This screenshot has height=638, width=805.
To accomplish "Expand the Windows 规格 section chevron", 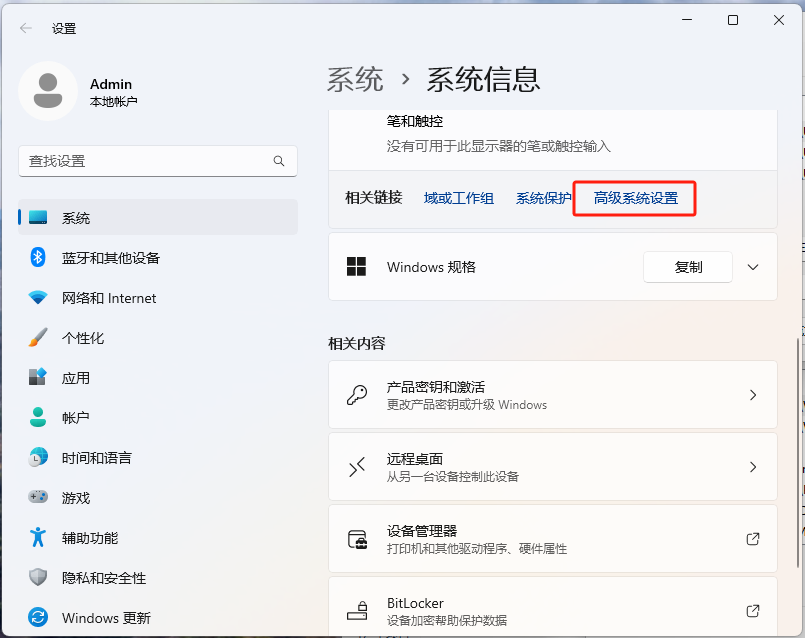I will click(753, 267).
